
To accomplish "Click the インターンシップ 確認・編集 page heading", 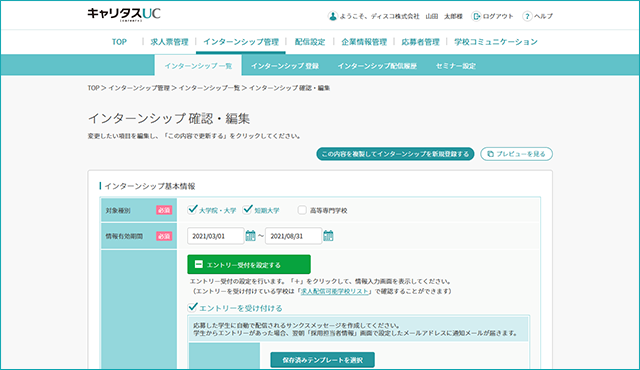I will 169,118.
